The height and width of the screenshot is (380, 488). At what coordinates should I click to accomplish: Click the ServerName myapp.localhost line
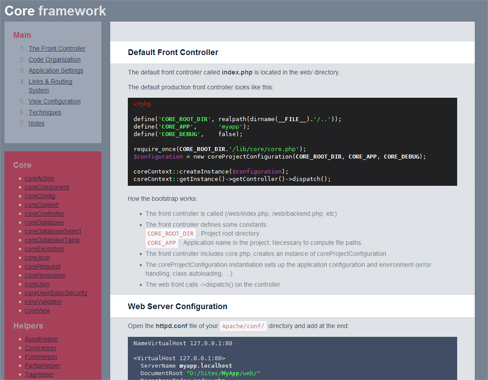tap(186, 366)
